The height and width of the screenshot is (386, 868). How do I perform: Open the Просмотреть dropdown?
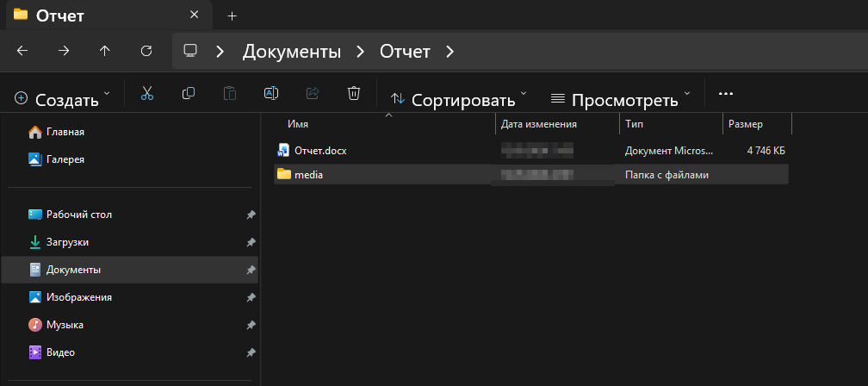621,99
